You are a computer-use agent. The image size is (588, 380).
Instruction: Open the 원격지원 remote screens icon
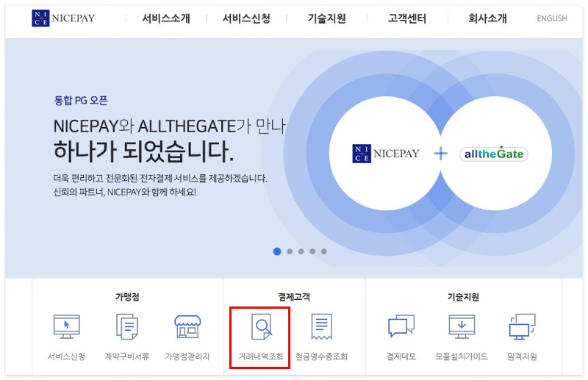point(522,327)
